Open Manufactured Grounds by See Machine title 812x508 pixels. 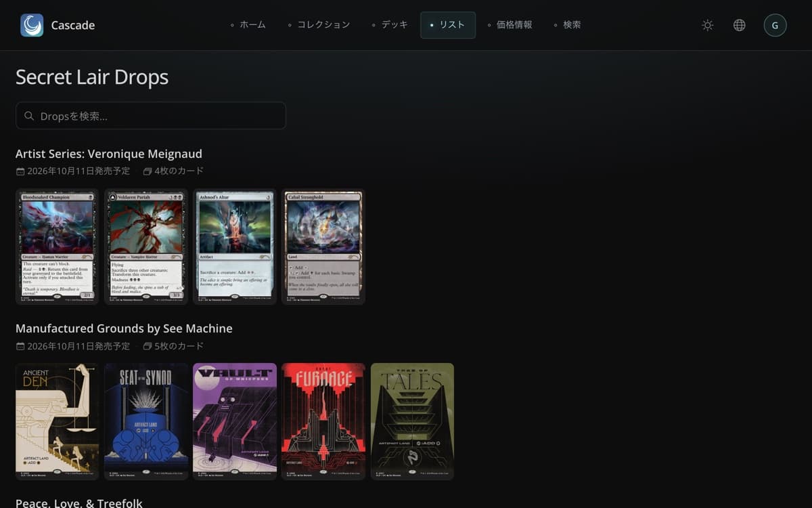coord(124,329)
